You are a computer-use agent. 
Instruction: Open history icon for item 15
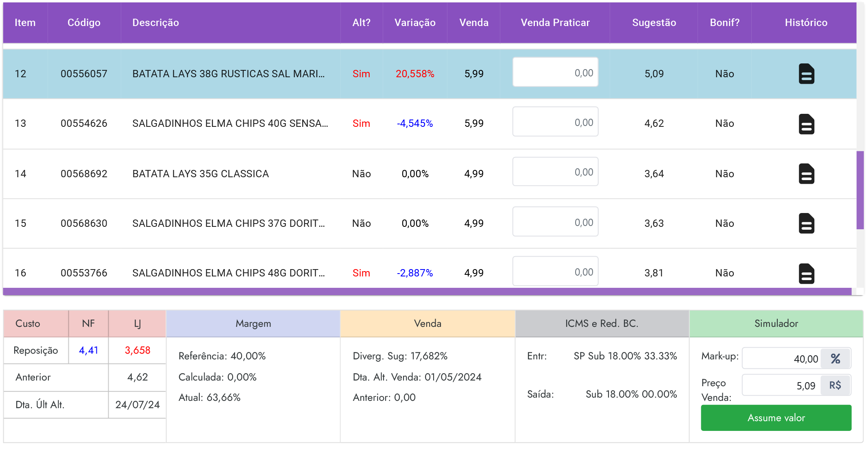806,223
